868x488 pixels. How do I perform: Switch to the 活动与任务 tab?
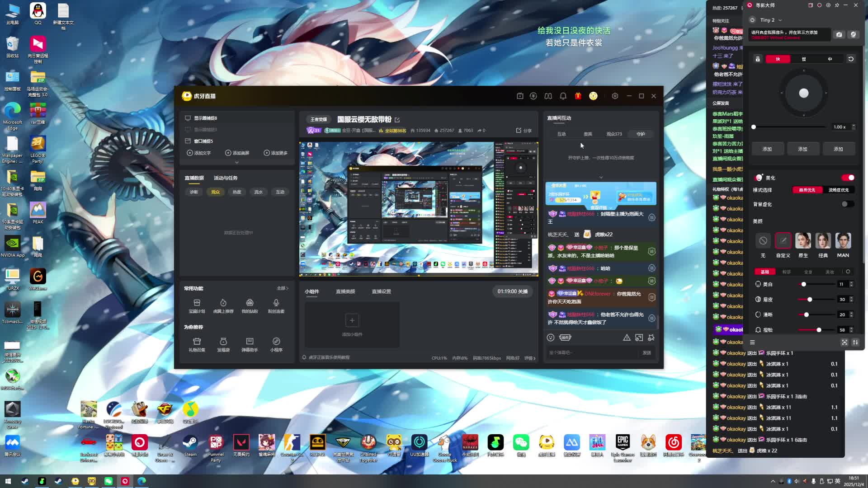pyautogui.click(x=225, y=178)
